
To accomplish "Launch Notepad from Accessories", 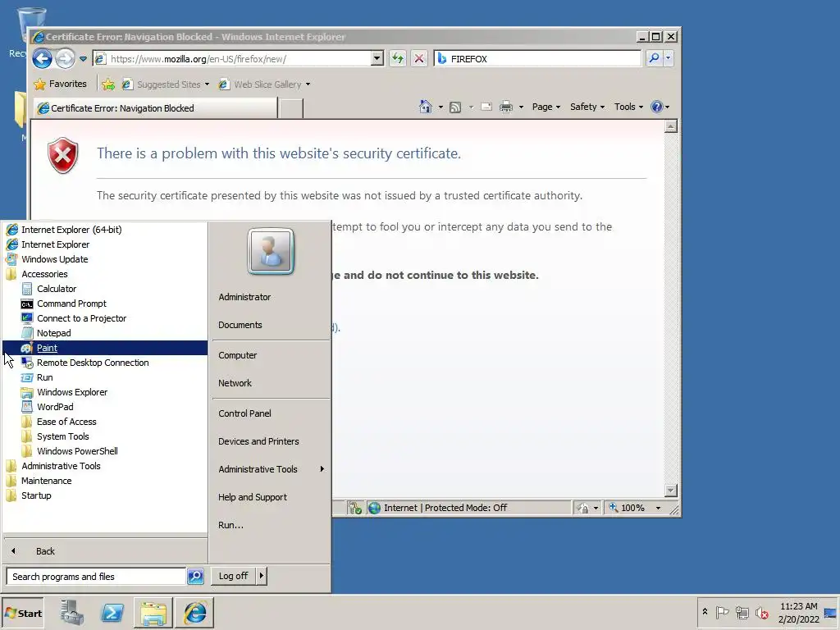I will click(x=105, y=333).
